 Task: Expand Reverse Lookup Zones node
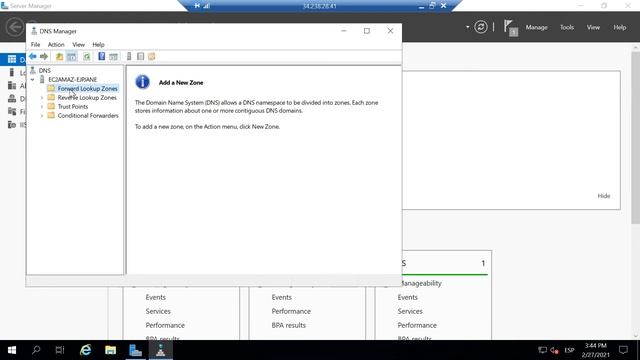tap(42, 98)
